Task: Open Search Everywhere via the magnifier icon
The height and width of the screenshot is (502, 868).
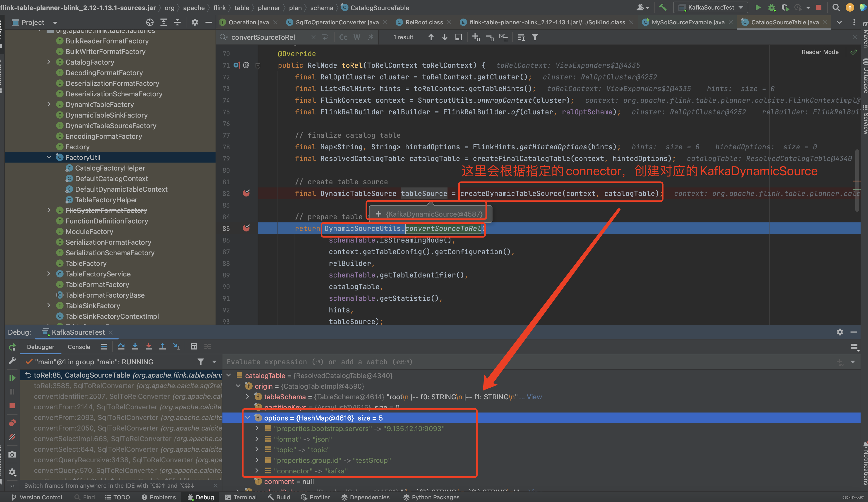Action: [836, 8]
